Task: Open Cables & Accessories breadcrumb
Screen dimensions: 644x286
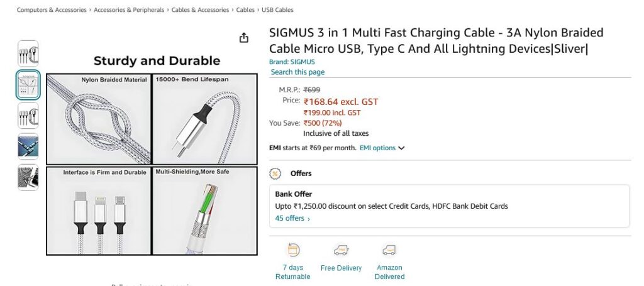Action: tap(200, 10)
